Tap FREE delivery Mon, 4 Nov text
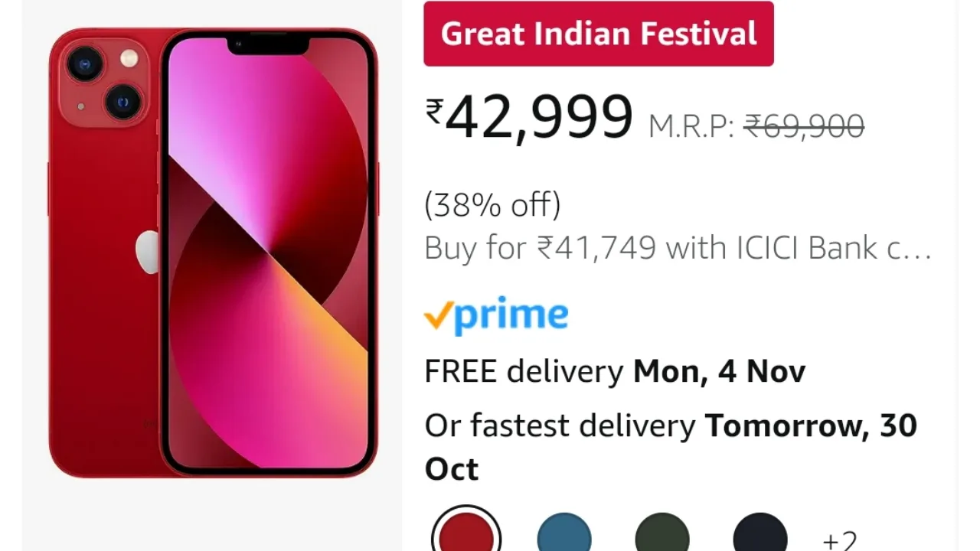The image size is (980, 551). point(615,372)
